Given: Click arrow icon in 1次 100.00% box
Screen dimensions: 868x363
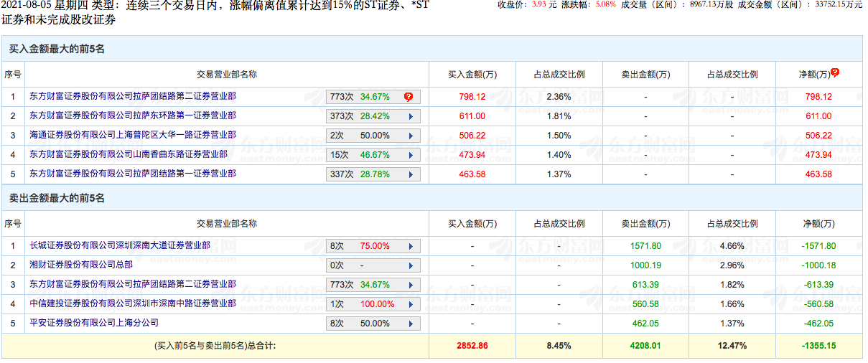Looking at the screenshot, I should pos(411,304).
